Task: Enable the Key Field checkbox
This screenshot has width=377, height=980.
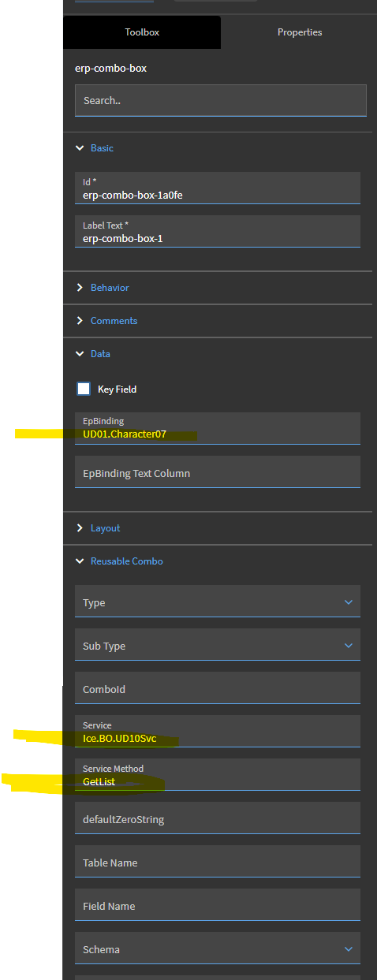Action: pos(84,389)
